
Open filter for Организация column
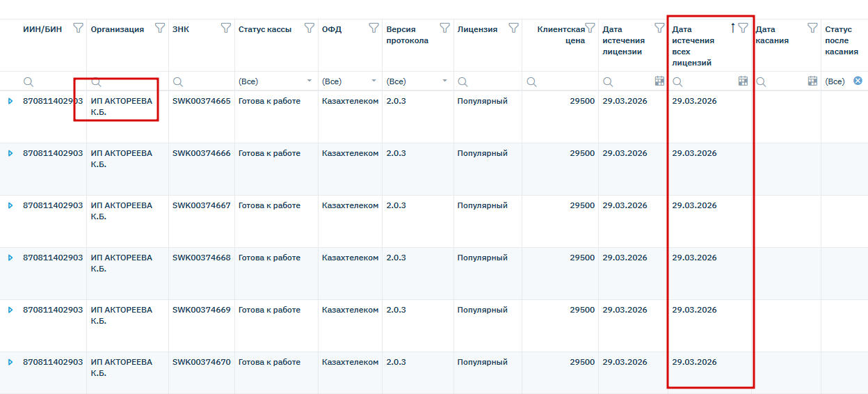160,29
